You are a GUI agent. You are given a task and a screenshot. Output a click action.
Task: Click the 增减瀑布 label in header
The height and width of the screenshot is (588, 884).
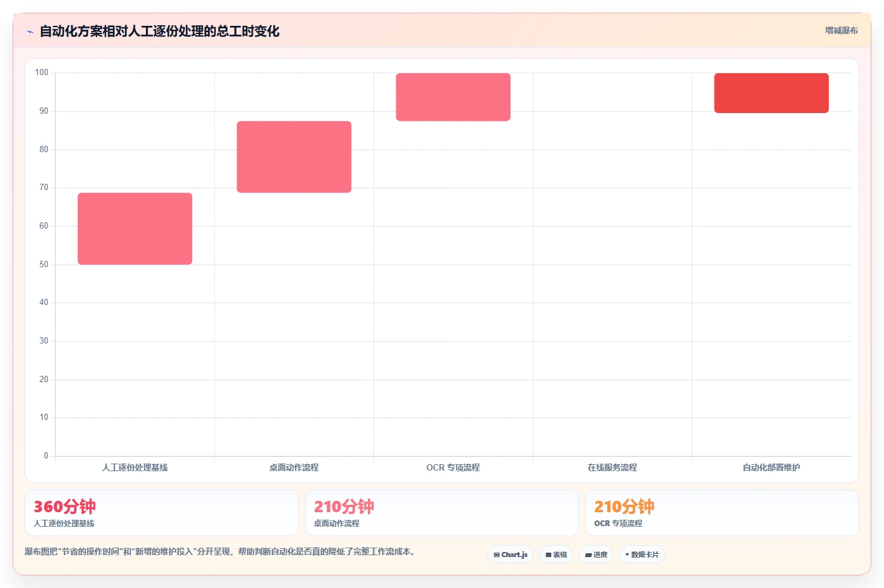point(841,30)
